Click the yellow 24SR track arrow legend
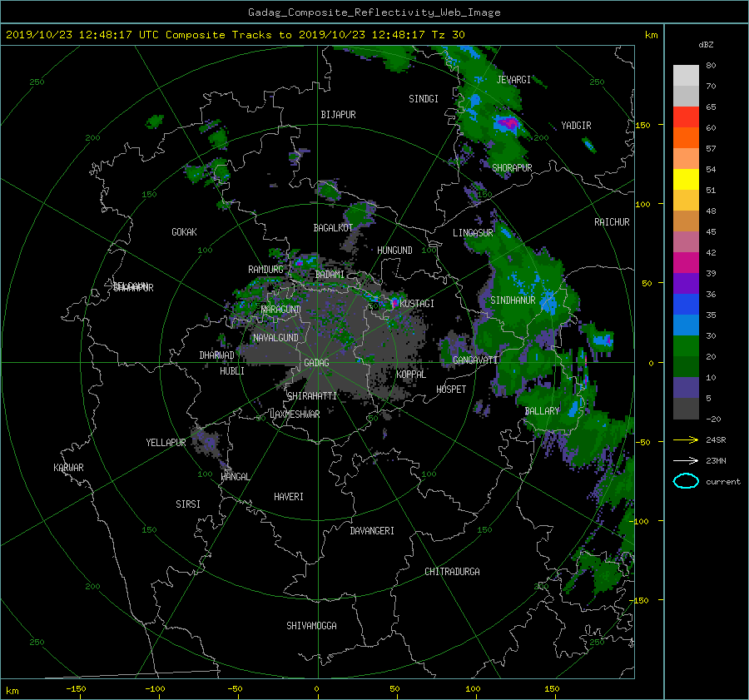 point(687,439)
